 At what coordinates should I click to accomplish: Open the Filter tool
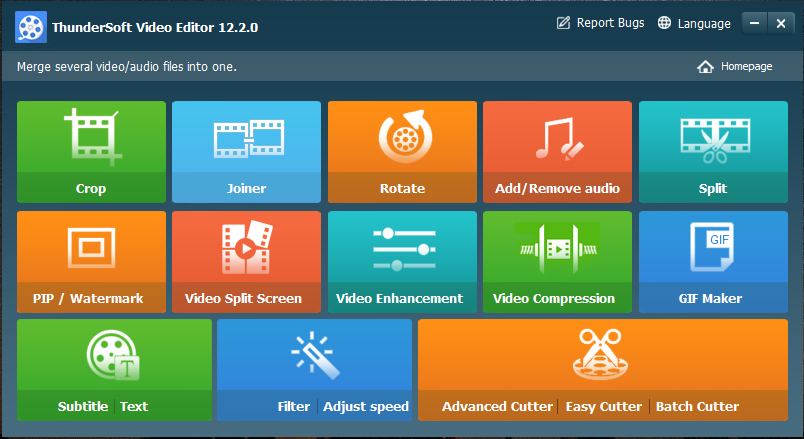click(x=293, y=407)
